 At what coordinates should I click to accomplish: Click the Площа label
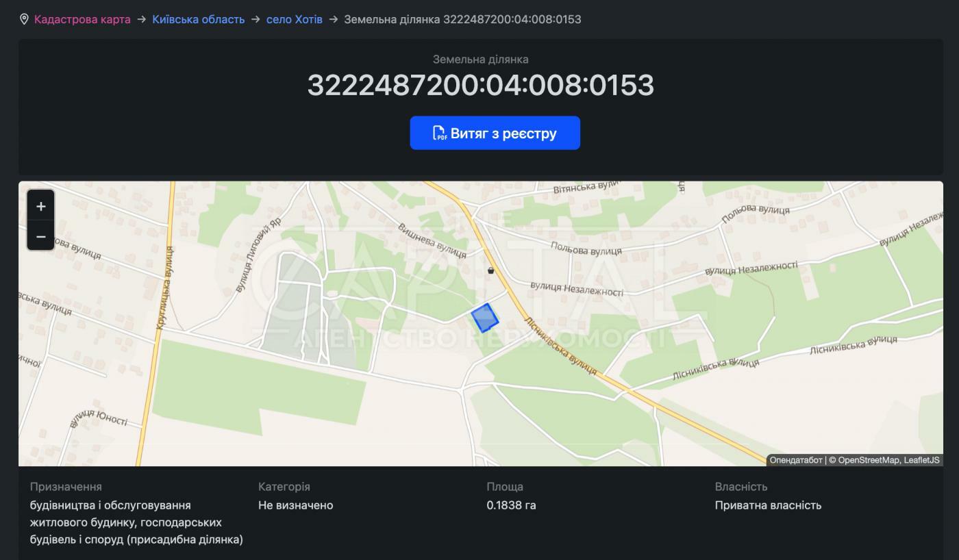coord(505,487)
